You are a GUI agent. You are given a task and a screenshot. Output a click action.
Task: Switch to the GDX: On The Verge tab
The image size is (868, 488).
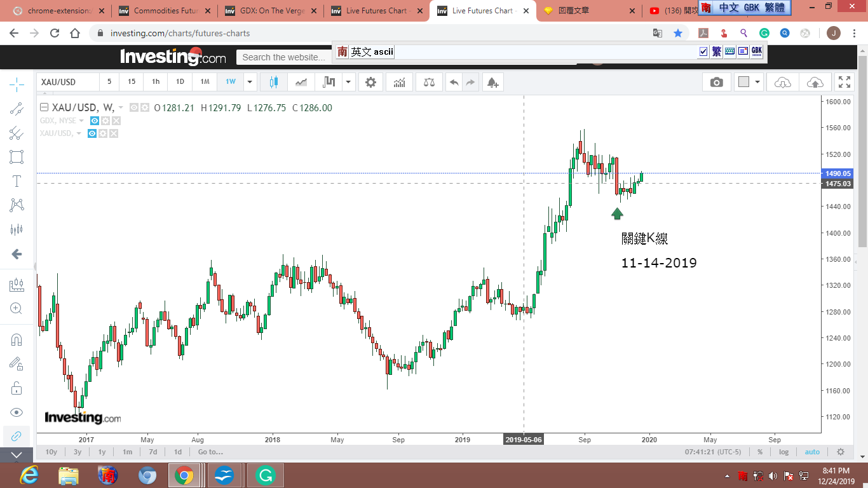[x=272, y=11]
